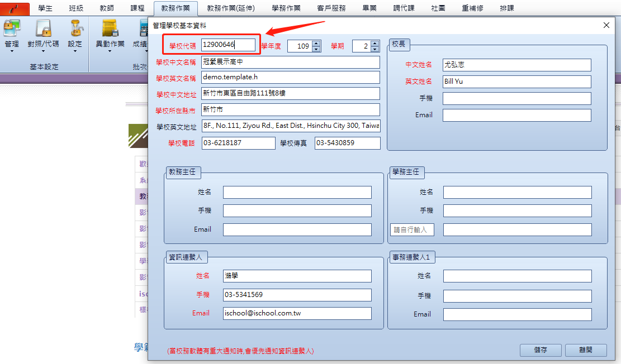The width and height of the screenshot is (621, 364).
Task: Click the 事務連繫人1 姓名 field
Action: [x=517, y=276]
